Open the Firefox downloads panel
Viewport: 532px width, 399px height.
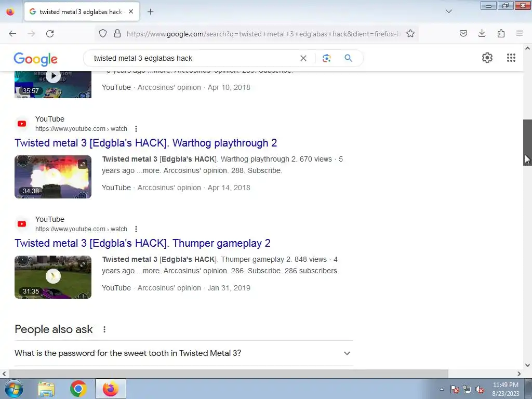(482, 34)
